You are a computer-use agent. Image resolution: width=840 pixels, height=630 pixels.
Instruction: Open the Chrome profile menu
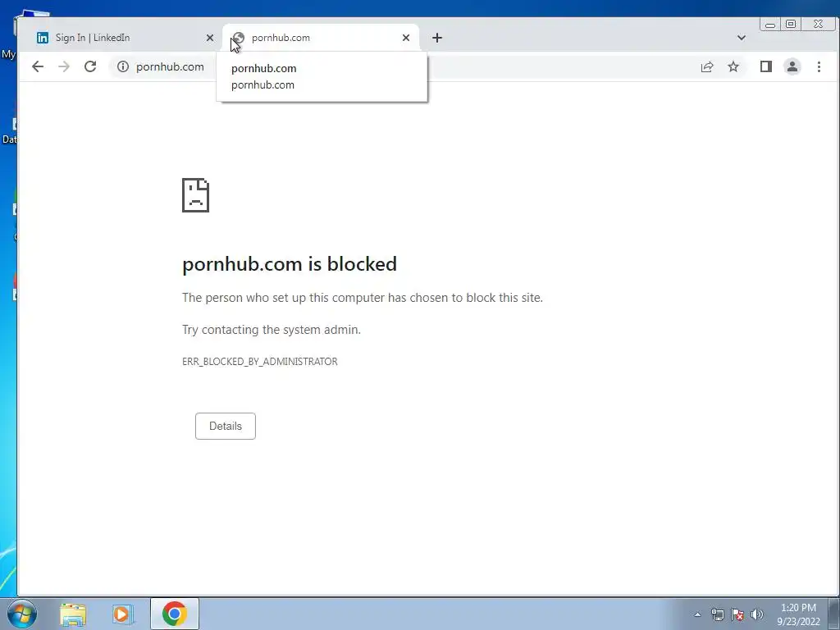pyautogui.click(x=792, y=66)
